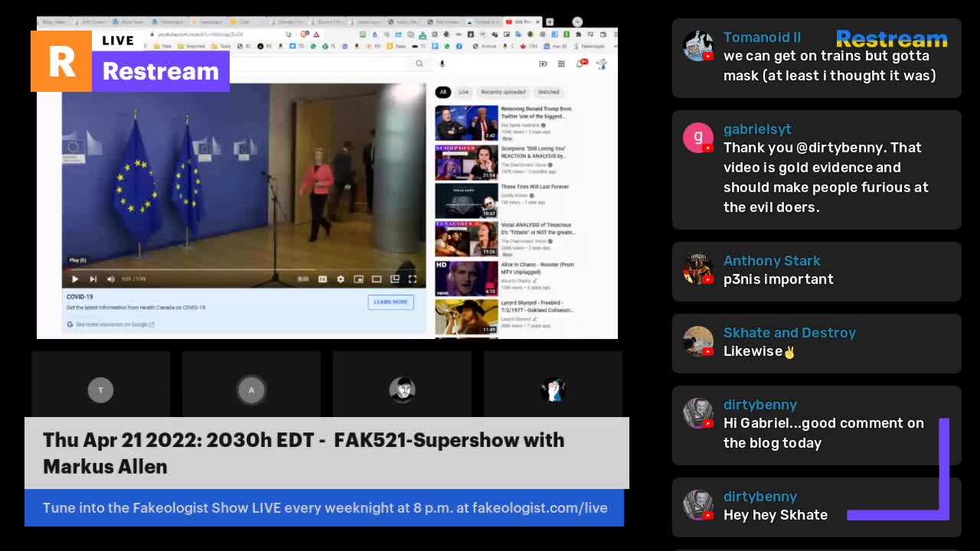Toggle theater mode in the player
980x551 pixels.
click(x=377, y=279)
